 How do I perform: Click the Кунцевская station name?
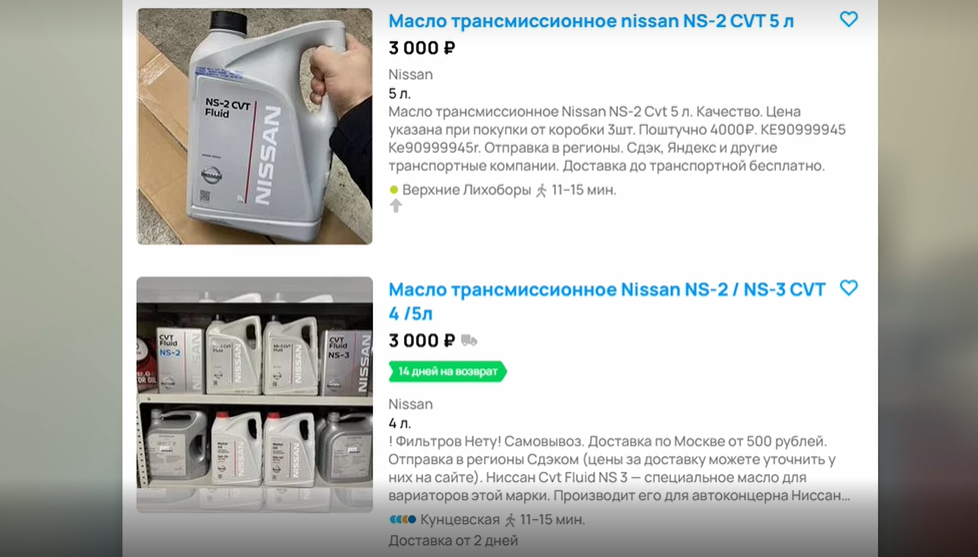[460, 520]
